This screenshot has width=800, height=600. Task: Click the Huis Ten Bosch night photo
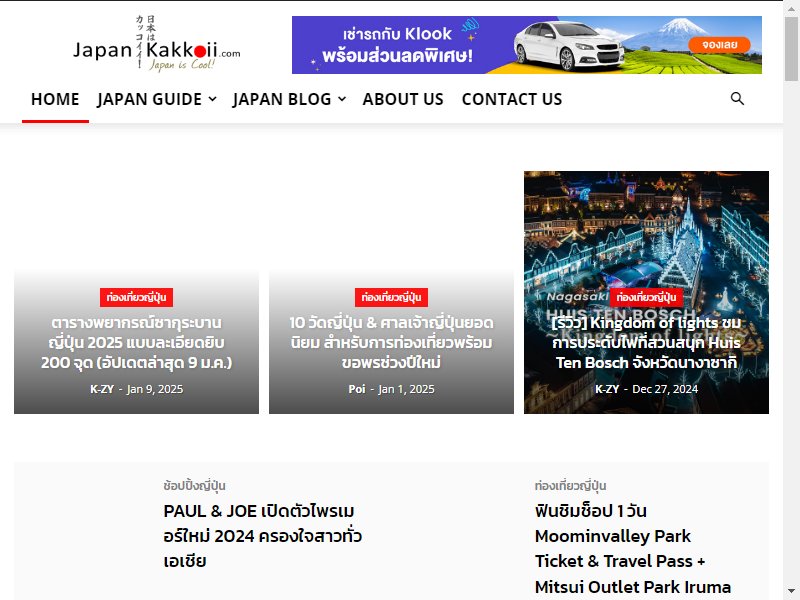click(x=646, y=230)
